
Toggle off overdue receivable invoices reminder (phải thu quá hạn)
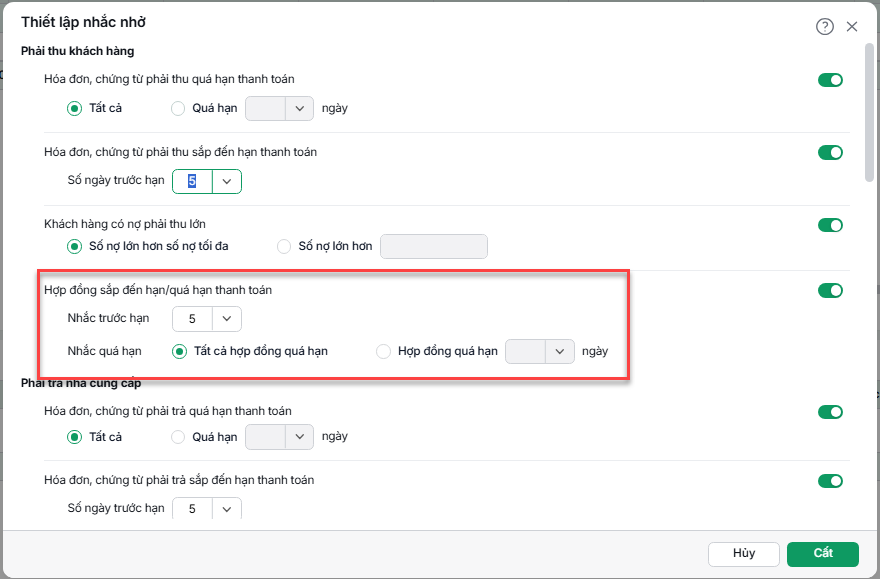click(x=830, y=80)
